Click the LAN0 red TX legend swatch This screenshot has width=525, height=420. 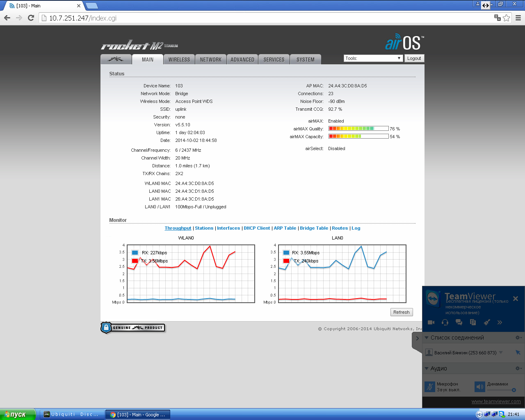tap(286, 261)
